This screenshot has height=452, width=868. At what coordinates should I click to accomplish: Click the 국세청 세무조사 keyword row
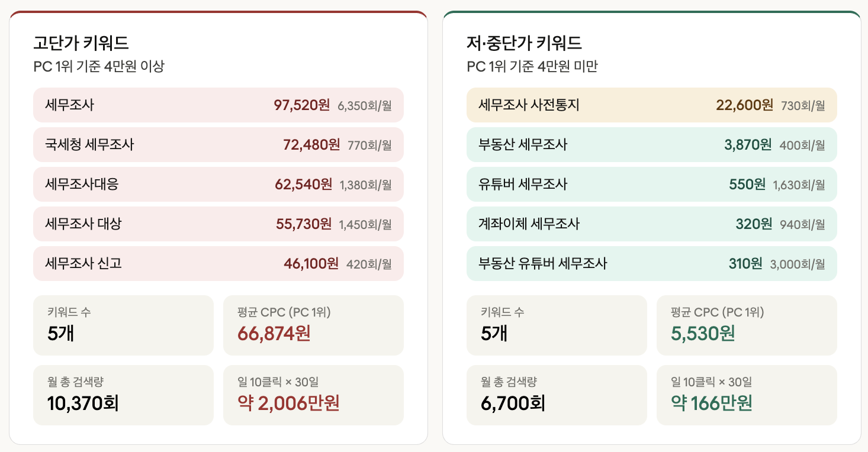(218, 145)
